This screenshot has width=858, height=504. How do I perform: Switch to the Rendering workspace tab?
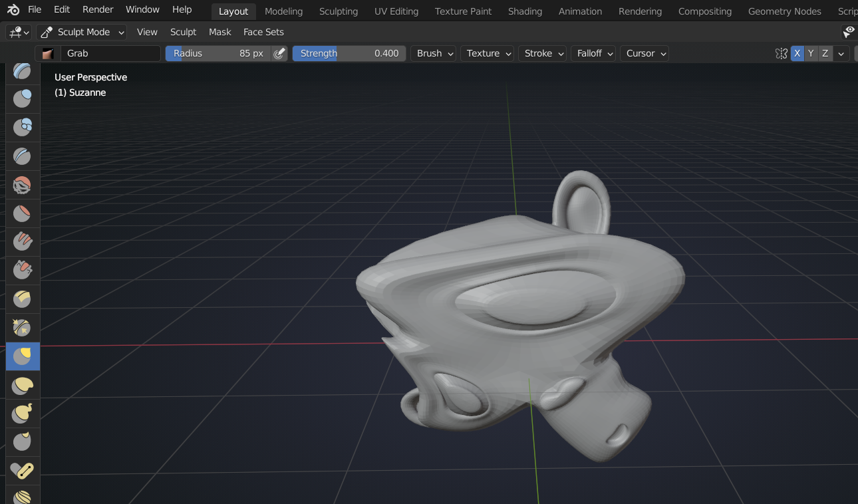[x=640, y=11]
